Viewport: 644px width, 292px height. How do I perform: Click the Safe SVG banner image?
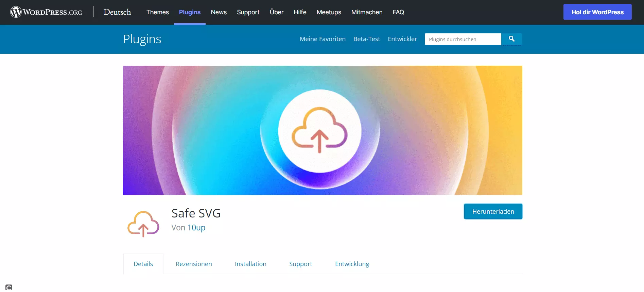pos(322,130)
